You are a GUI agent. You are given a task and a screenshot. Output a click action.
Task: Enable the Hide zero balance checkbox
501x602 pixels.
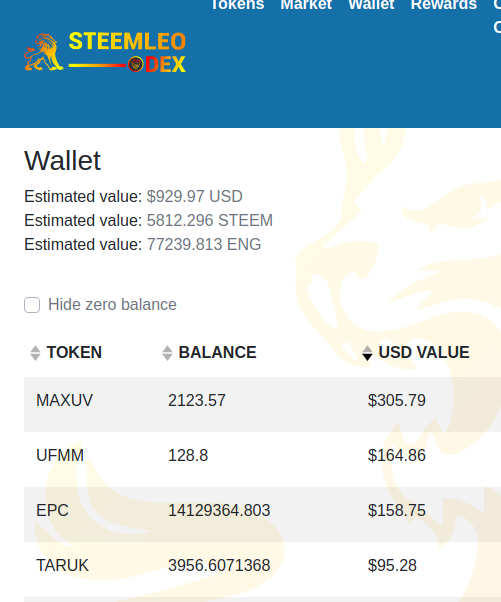point(32,305)
